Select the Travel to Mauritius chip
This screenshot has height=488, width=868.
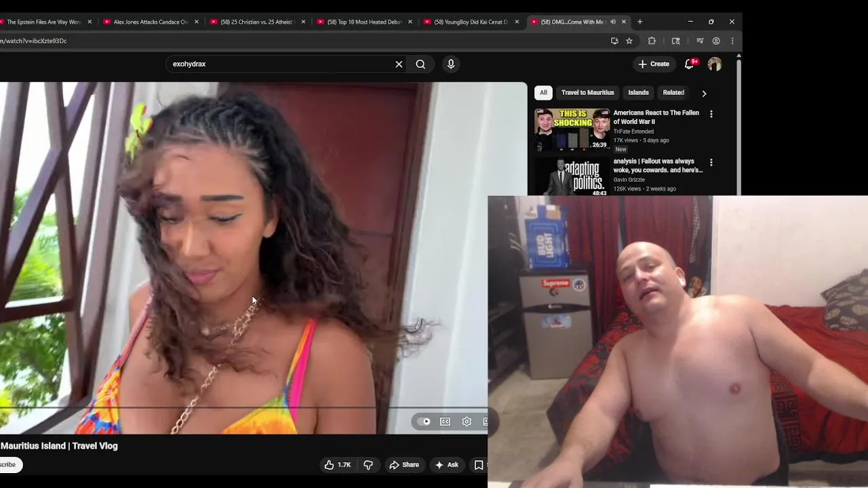pyautogui.click(x=587, y=93)
